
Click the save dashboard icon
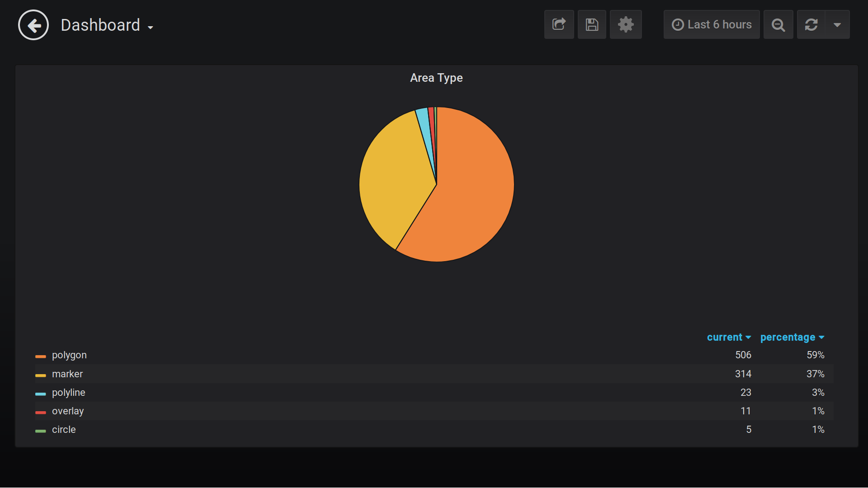[592, 24]
